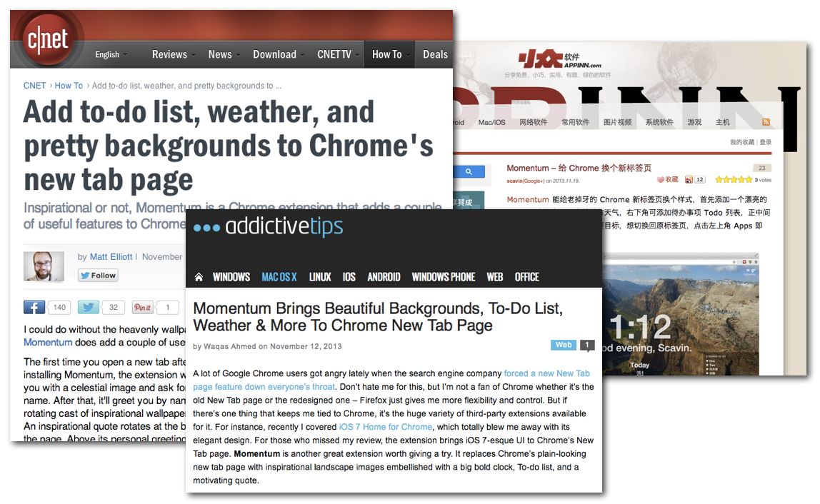Open the MAC OS X category on addictivetips
The image size is (820, 504).
(279, 277)
